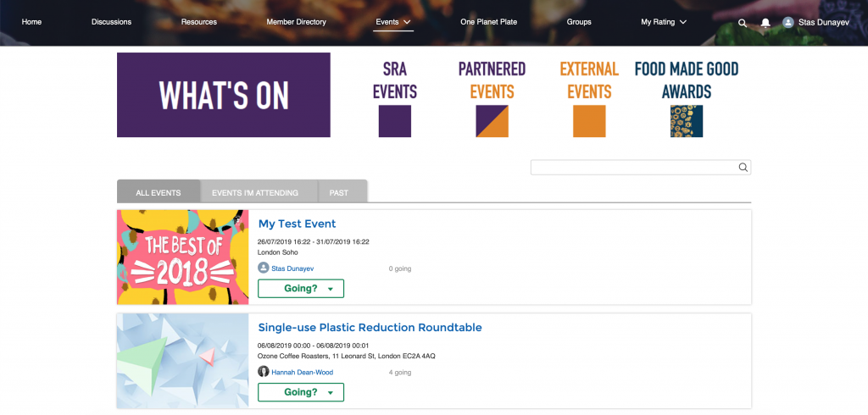This screenshot has height=415, width=868.
Task: Expand the Events menu in navigation
Action: point(393,22)
